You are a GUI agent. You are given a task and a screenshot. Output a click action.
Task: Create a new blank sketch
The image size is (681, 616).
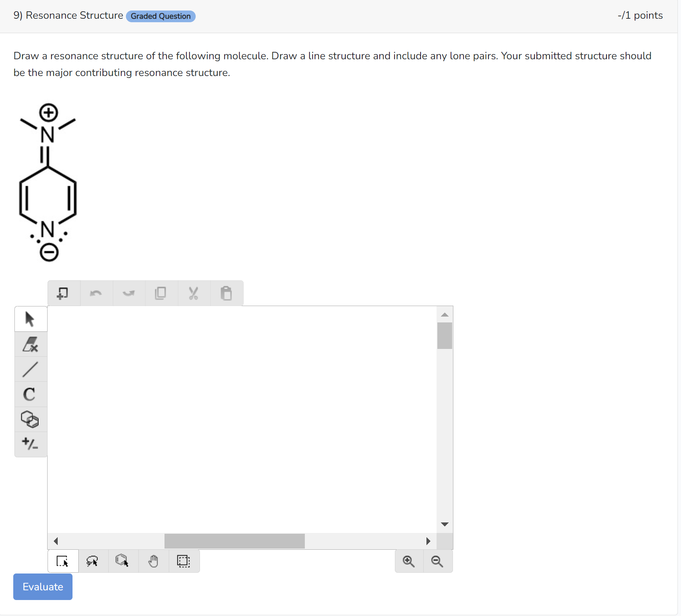(x=63, y=293)
